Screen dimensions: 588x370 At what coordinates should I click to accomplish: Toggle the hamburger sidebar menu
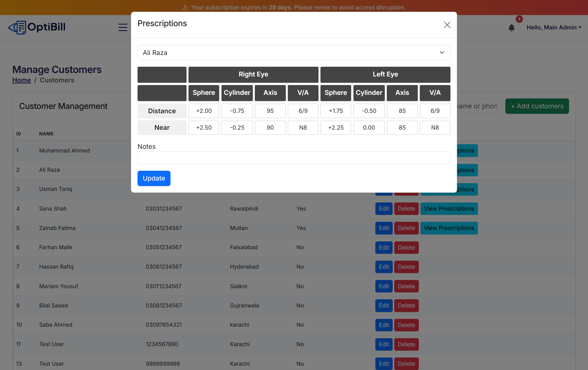pyautogui.click(x=123, y=27)
